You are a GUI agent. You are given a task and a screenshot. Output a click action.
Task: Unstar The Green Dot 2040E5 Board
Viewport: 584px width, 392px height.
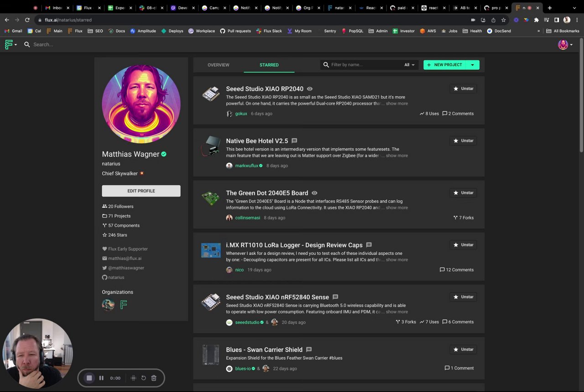(463, 193)
